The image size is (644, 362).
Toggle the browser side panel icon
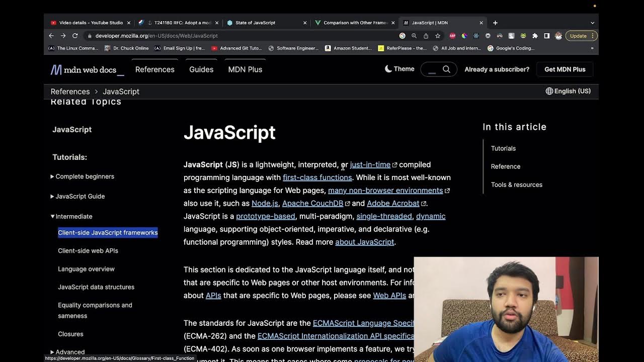(x=547, y=36)
